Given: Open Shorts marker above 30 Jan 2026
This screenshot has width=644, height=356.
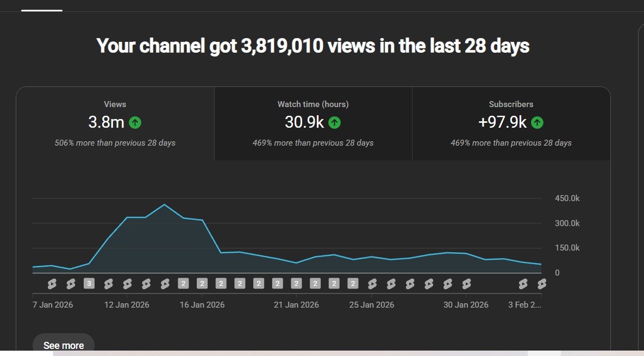Looking at the screenshot, I should (466, 284).
